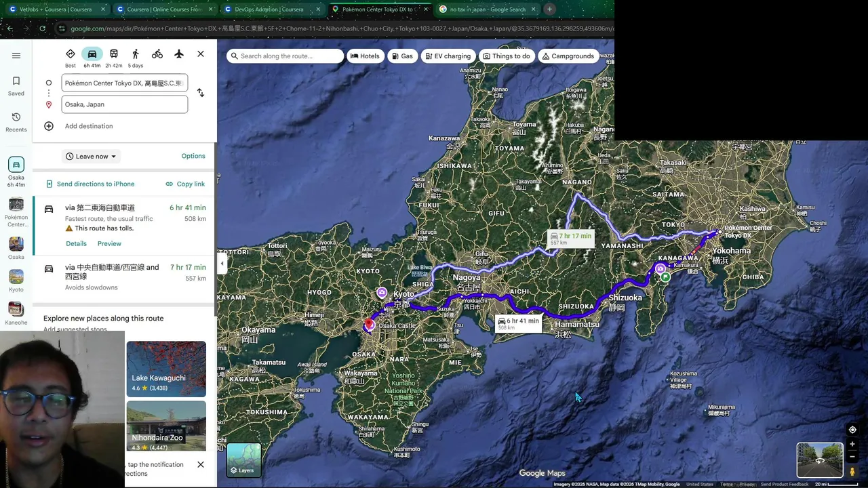868x488 pixels.
Task: Select Cycling travel mode icon
Action: (x=157, y=54)
